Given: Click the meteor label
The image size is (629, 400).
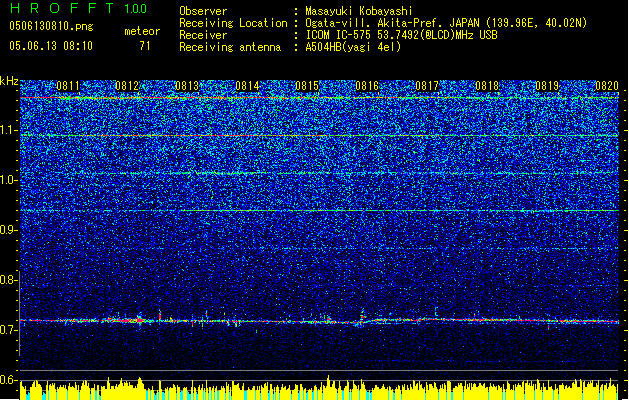Looking at the screenshot, I should point(142,31).
